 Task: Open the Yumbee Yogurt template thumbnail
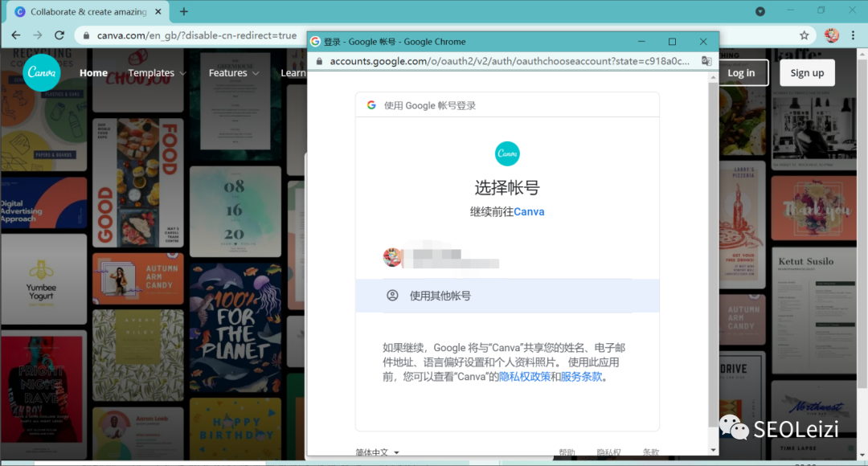(x=43, y=279)
